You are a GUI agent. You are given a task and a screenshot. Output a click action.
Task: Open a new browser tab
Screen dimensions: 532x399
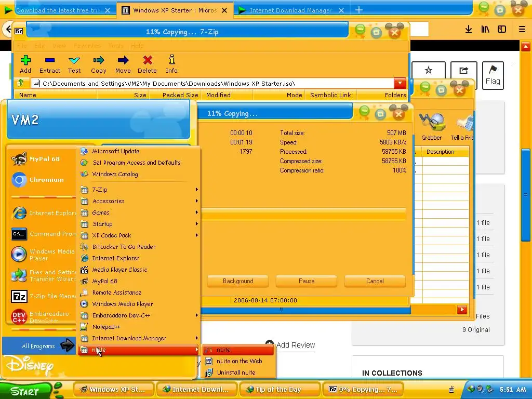click(x=359, y=10)
